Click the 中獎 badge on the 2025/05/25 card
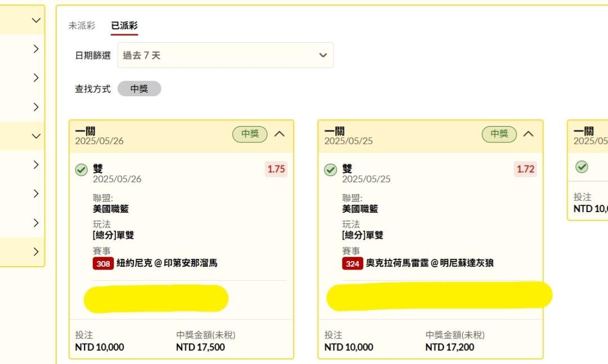The image size is (608, 364). point(499,134)
